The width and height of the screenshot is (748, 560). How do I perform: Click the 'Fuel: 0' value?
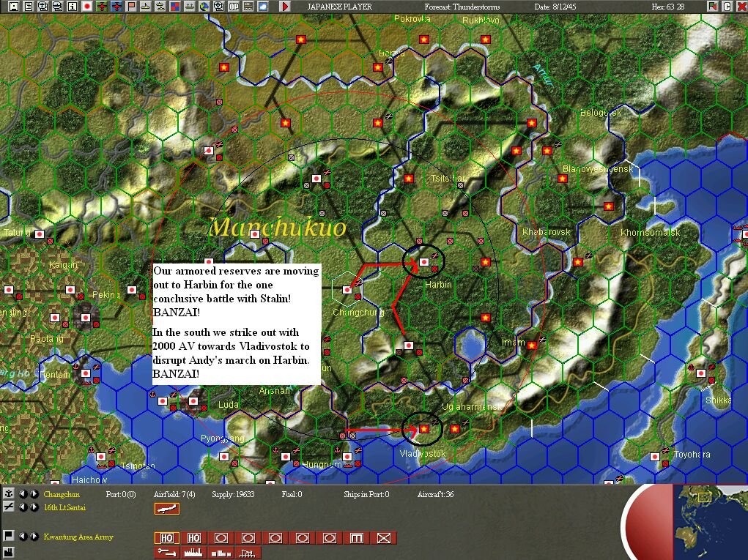tap(292, 494)
